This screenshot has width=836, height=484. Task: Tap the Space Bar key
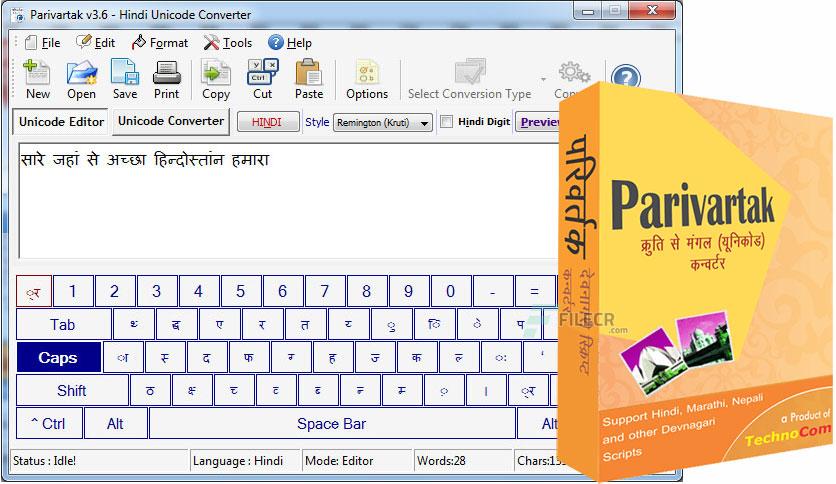pyautogui.click(x=332, y=424)
